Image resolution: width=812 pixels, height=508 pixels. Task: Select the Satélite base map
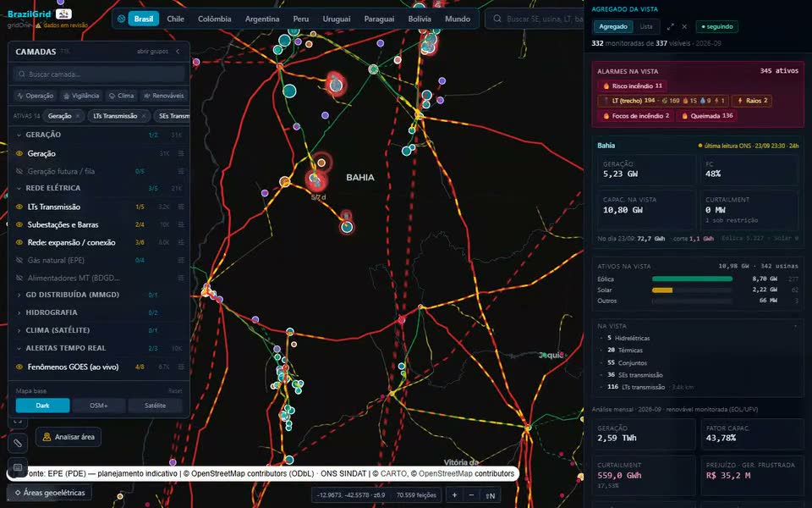click(155, 406)
